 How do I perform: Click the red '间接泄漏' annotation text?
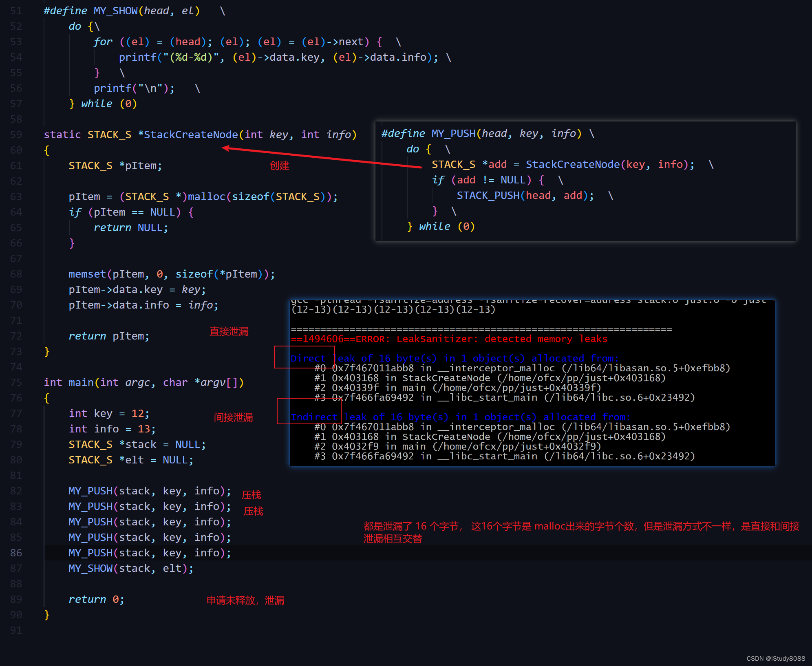[x=233, y=417]
